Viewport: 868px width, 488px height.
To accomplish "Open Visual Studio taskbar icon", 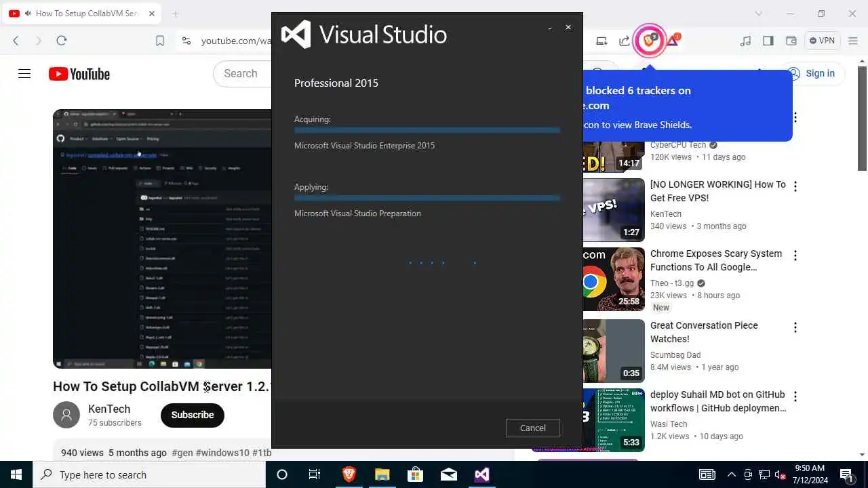I will tap(481, 474).
